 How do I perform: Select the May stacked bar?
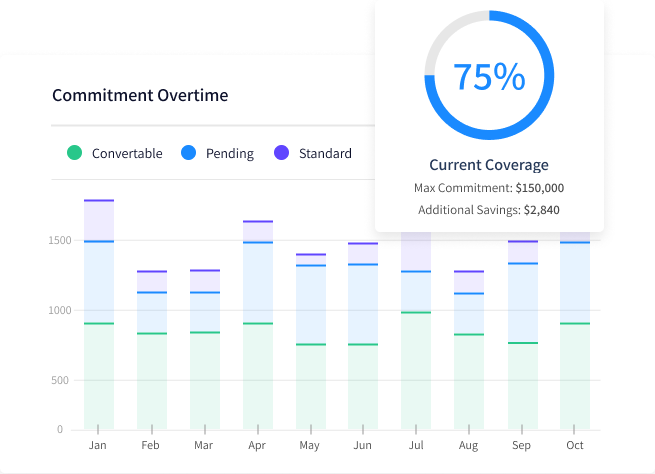[311, 342]
